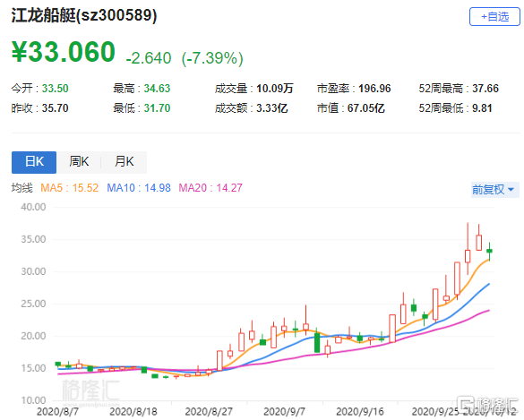Click the 52周最低 value 9.81
524x420 pixels.
tap(482, 108)
